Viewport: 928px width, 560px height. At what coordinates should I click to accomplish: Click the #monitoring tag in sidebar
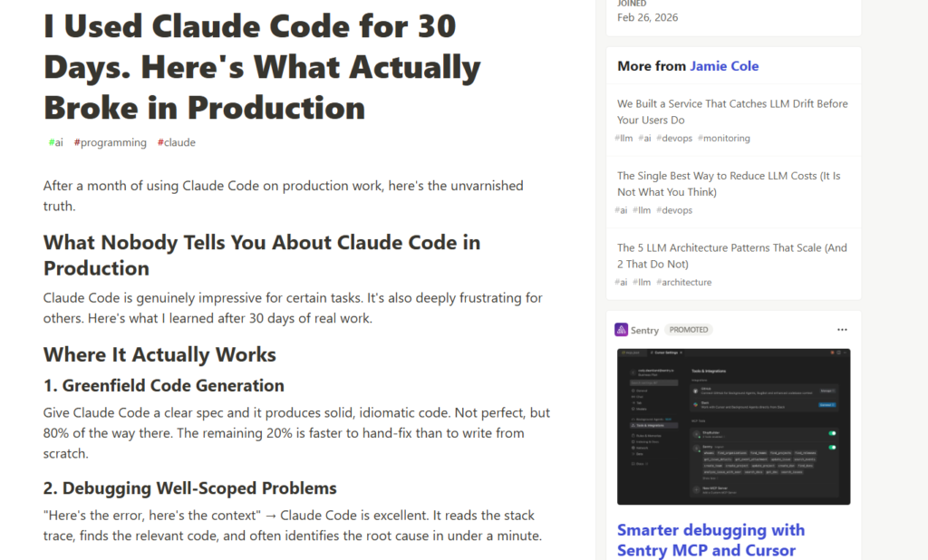click(724, 138)
